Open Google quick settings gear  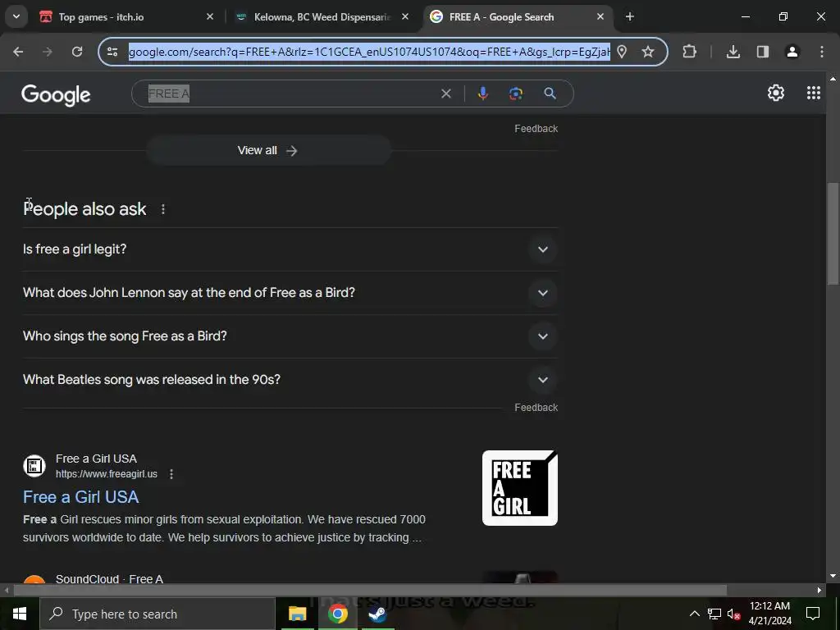coord(776,94)
